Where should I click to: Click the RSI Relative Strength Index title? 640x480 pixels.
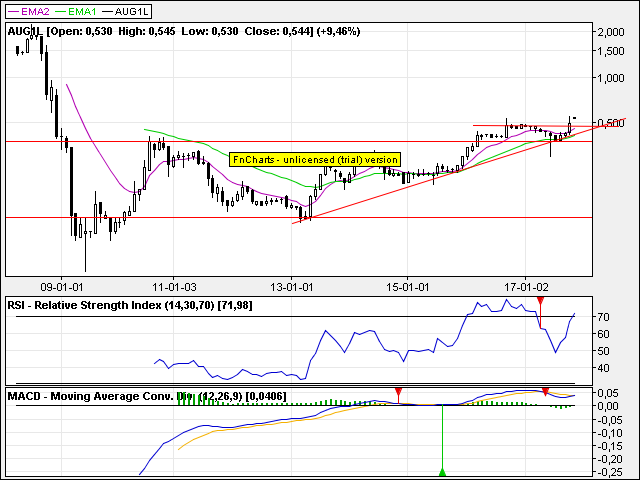click(130, 305)
